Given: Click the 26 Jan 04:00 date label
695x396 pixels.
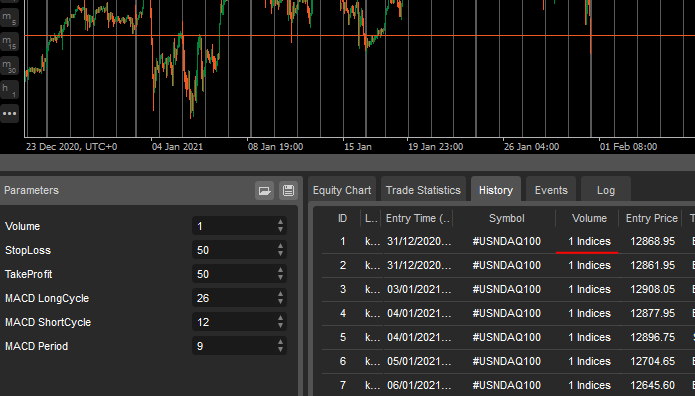Looking at the screenshot, I should click(531, 147).
